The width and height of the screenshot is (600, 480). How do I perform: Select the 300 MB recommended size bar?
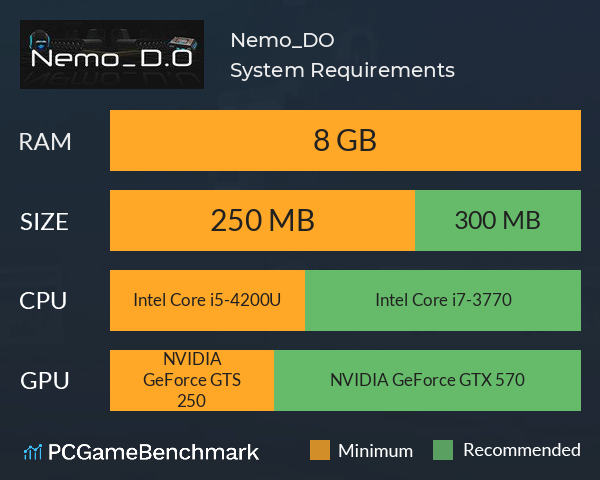(x=498, y=220)
